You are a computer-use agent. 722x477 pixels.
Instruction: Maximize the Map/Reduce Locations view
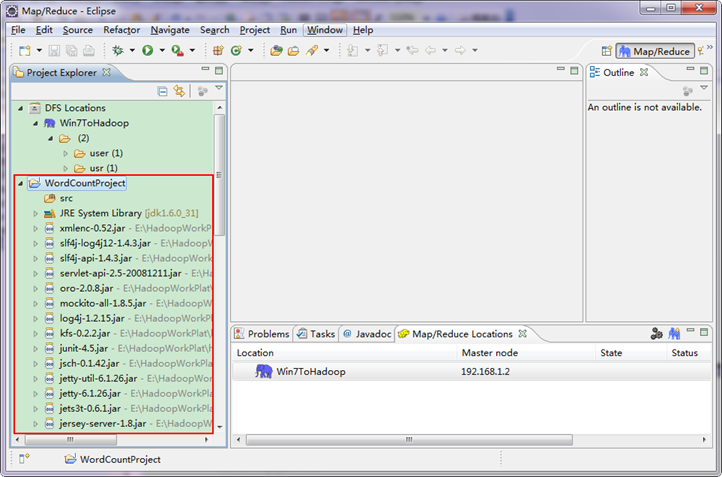tap(704, 332)
